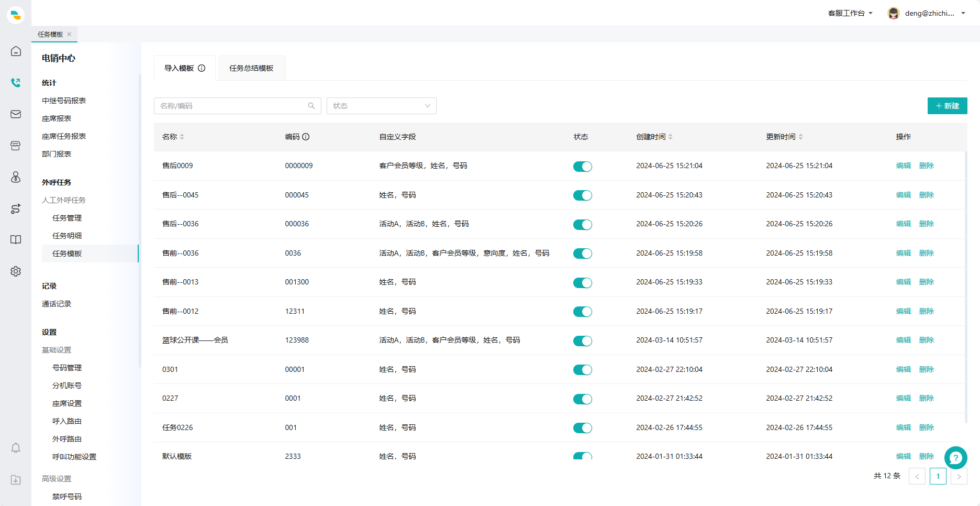Screen dimensions: 980x506
Task: Expand the 高级设置 group
Action: [x=57, y=479]
